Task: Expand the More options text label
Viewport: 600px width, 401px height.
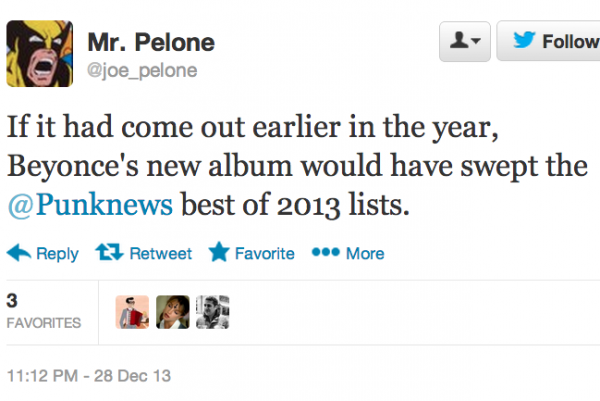Action: pyautogui.click(x=365, y=253)
